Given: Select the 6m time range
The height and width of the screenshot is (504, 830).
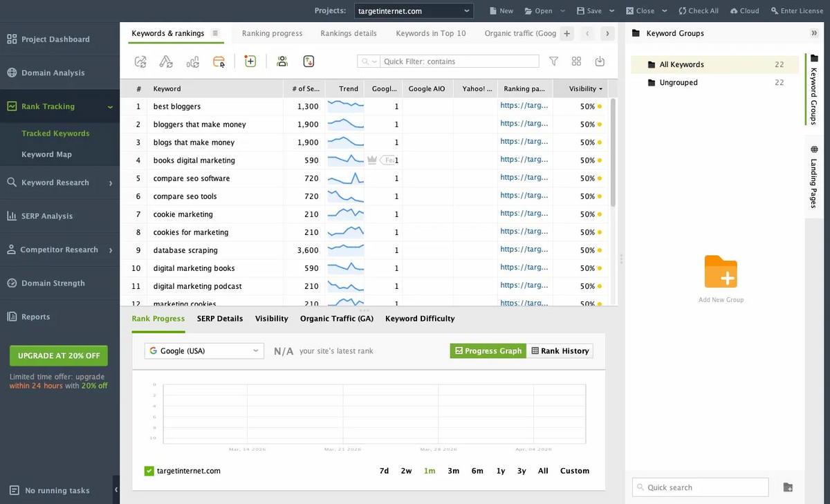Looking at the screenshot, I should [477, 471].
